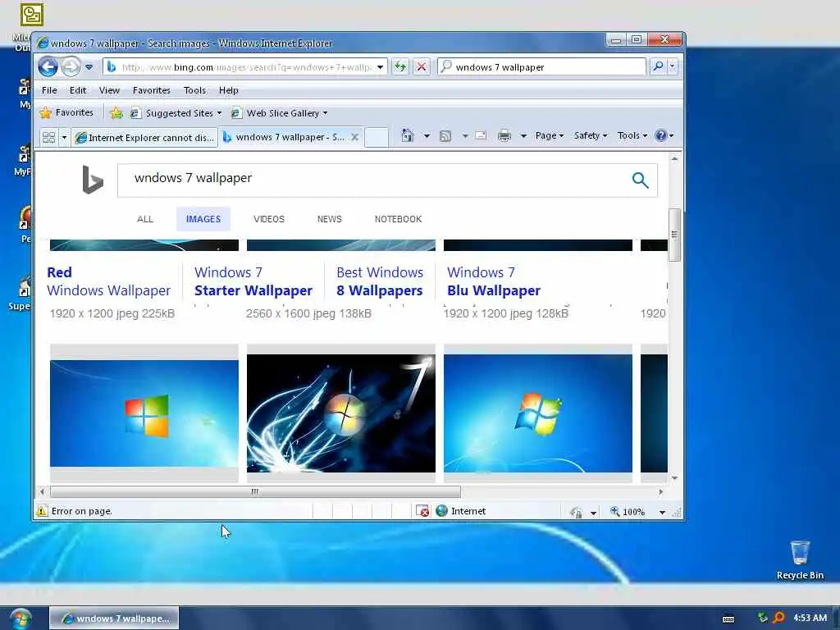Open Web Slice Gallery dropdown
Image resolution: width=840 pixels, height=630 pixels.
coord(279,113)
